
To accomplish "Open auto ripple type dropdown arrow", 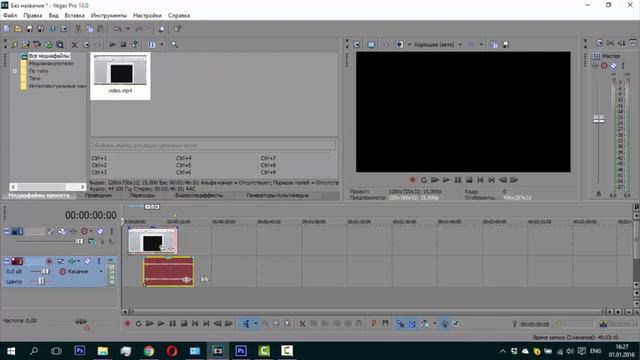I will 435,324.
